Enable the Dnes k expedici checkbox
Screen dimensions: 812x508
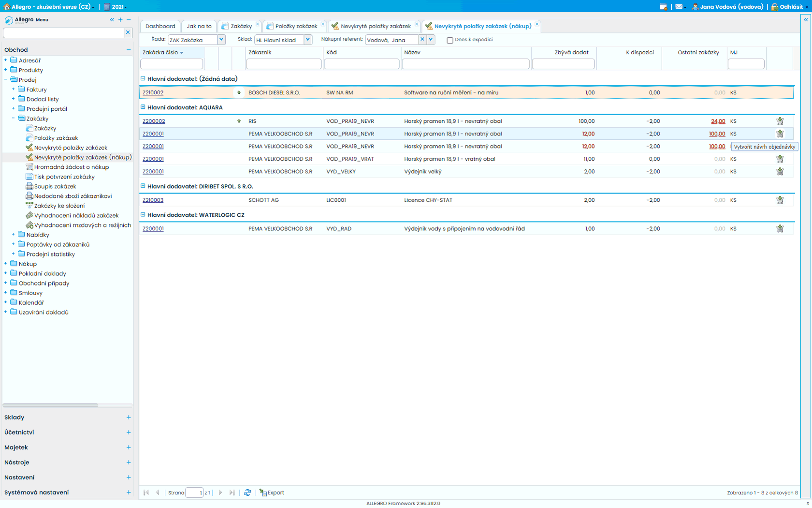pyautogui.click(x=450, y=40)
